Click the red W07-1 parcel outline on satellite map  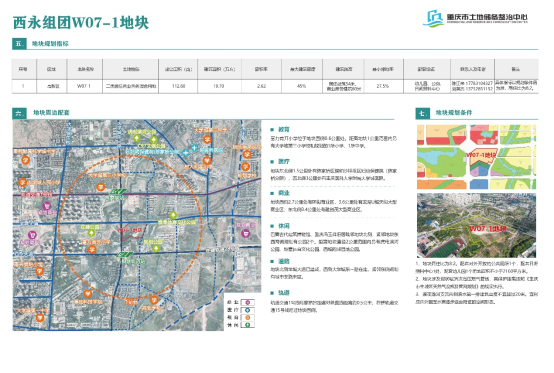(133, 232)
